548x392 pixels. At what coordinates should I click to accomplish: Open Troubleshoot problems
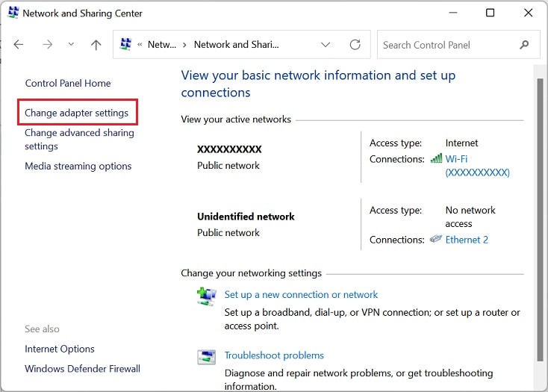point(274,355)
